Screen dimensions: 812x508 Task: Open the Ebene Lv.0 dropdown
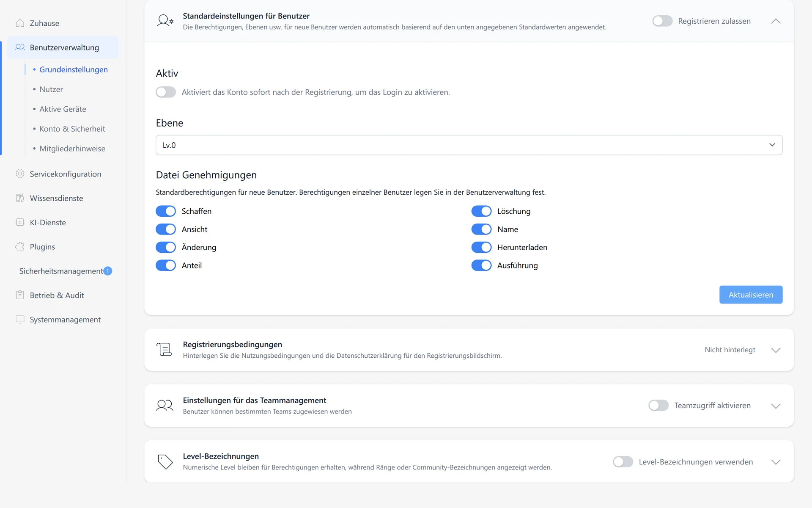469,145
